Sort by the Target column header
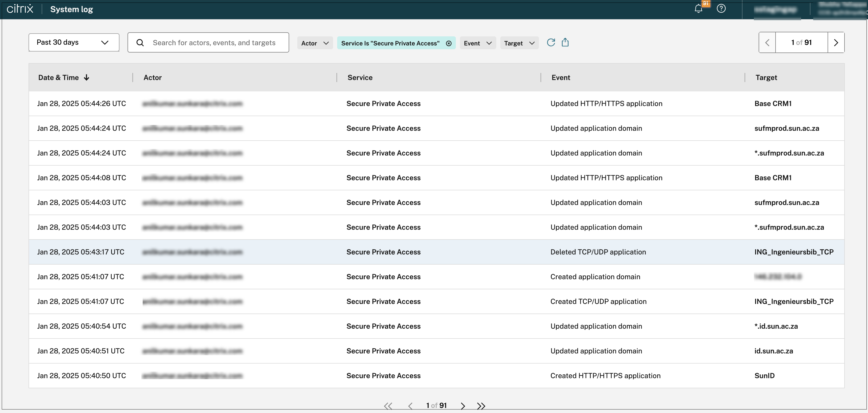The width and height of the screenshot is (868, 413). pos(766,78)
